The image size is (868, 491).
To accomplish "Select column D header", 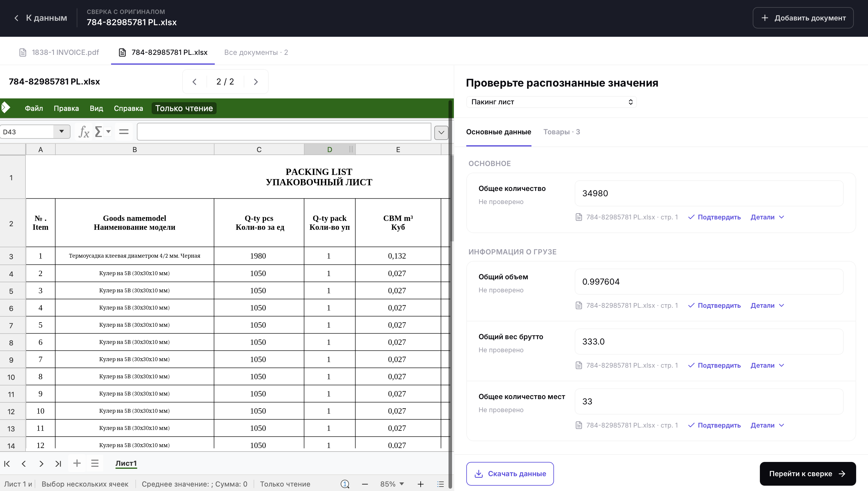I will point(329,149).
